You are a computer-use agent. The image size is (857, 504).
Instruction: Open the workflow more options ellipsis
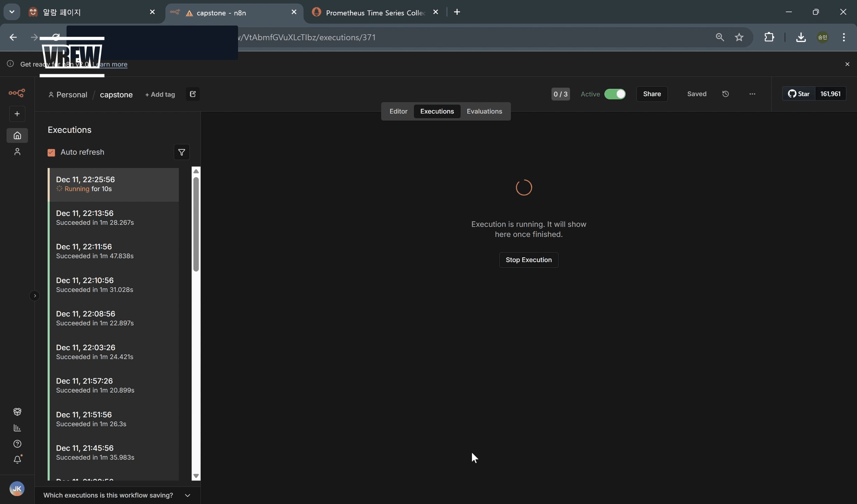tap(752, 94)
